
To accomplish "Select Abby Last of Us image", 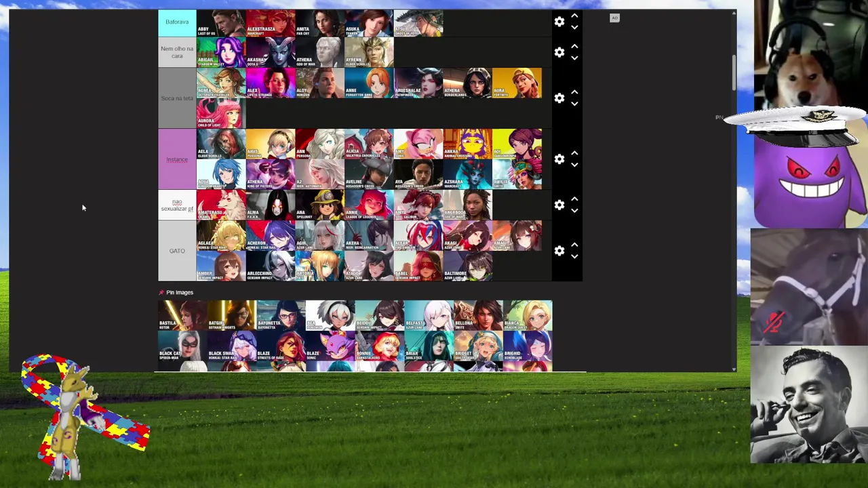I will coord(221,22).
